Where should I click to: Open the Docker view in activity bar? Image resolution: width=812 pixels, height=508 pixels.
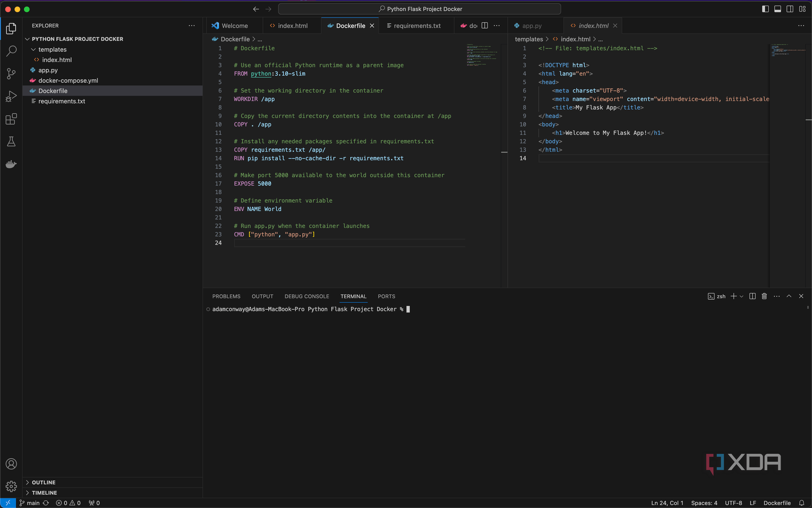click(11, 164)
